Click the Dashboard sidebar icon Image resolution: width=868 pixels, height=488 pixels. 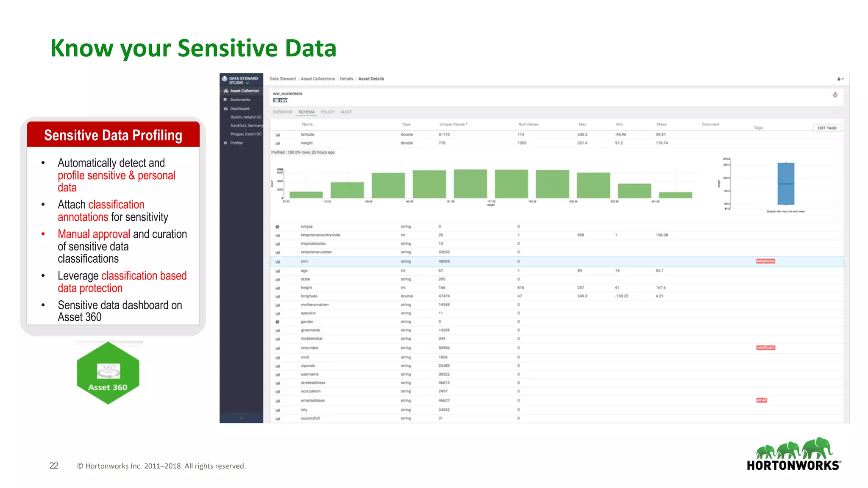pyautogui.click(x=225, y=108)
